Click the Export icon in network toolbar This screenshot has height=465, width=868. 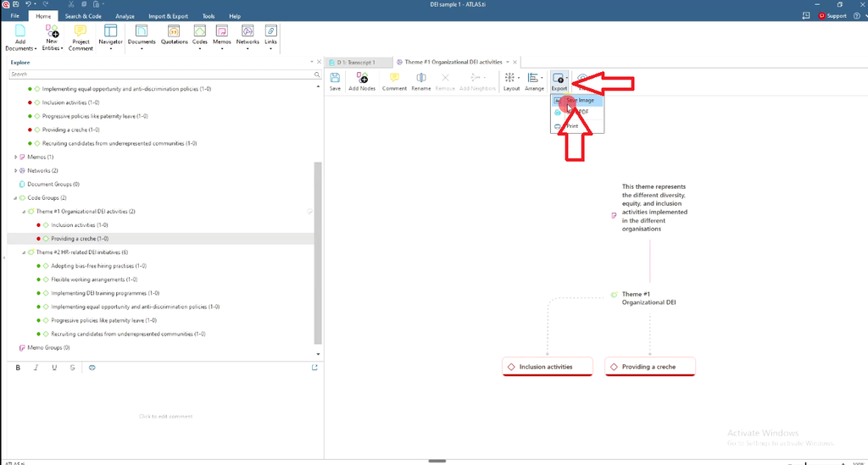point(558,78)
